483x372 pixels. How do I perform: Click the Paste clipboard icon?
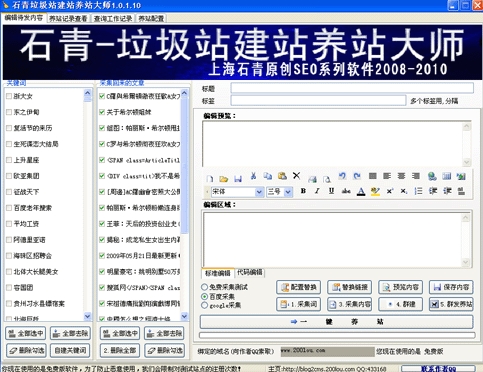[x=282, y=176]
